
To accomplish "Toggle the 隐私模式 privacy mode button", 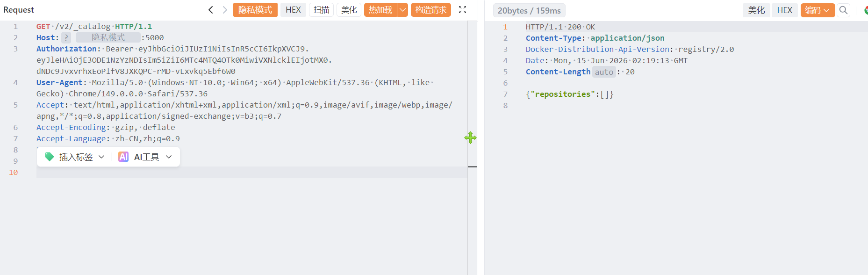I will (255, 10).
